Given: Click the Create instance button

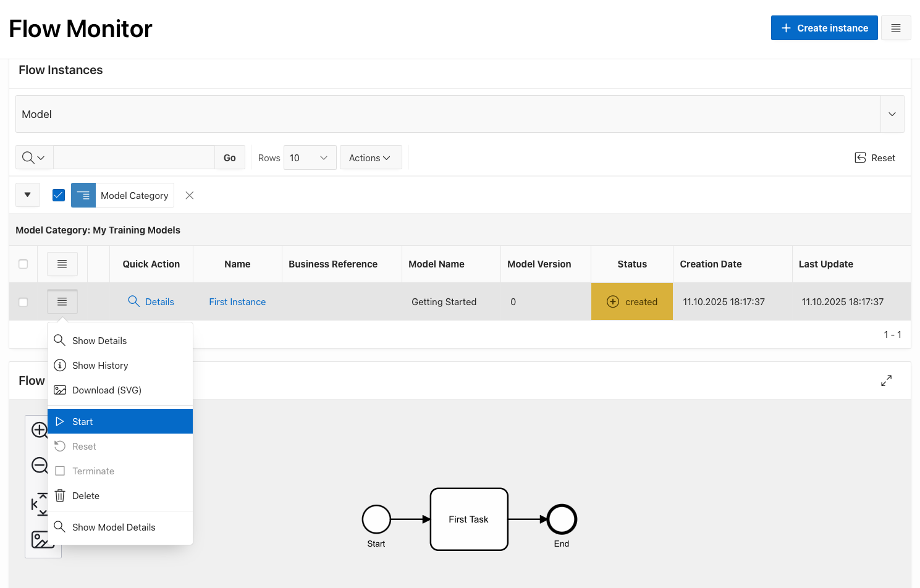Looking at the screenshot, I should tap(824, 28).
